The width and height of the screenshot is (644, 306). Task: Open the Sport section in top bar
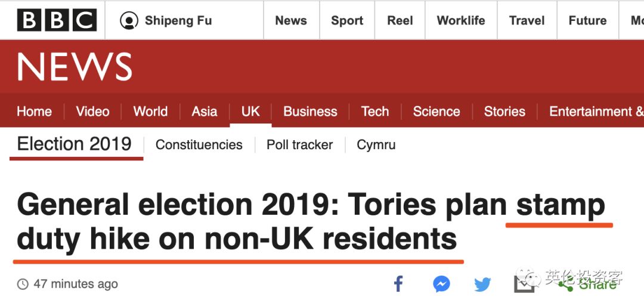pyautogui.click(x=347, y=21)
